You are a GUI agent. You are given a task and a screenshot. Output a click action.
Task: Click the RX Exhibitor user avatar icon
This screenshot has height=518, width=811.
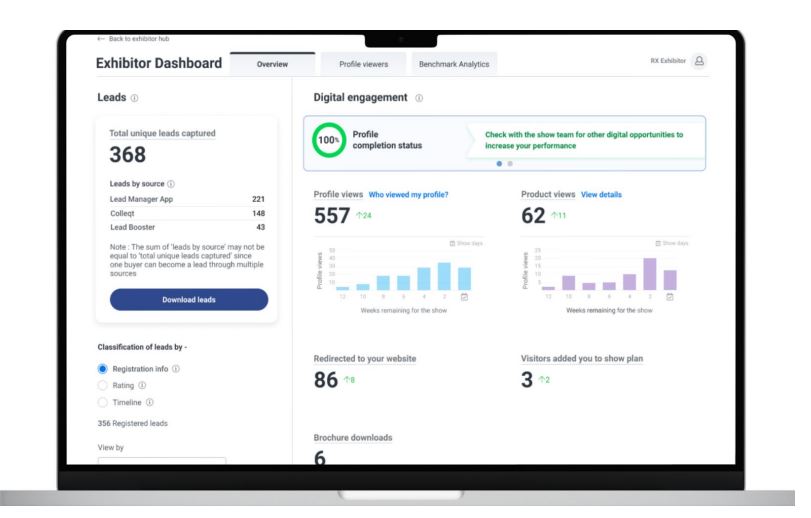pyautogui.click(x=699, y=61)
